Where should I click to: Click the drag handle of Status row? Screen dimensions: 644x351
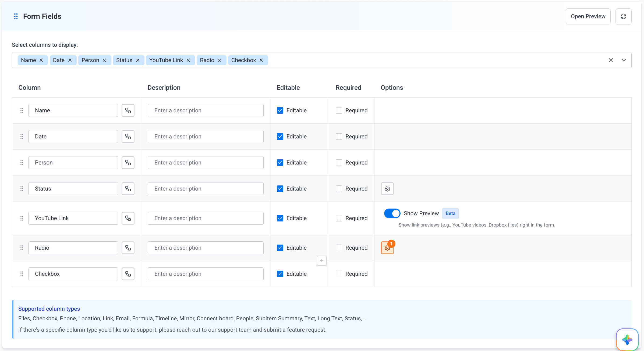(22, 189)
